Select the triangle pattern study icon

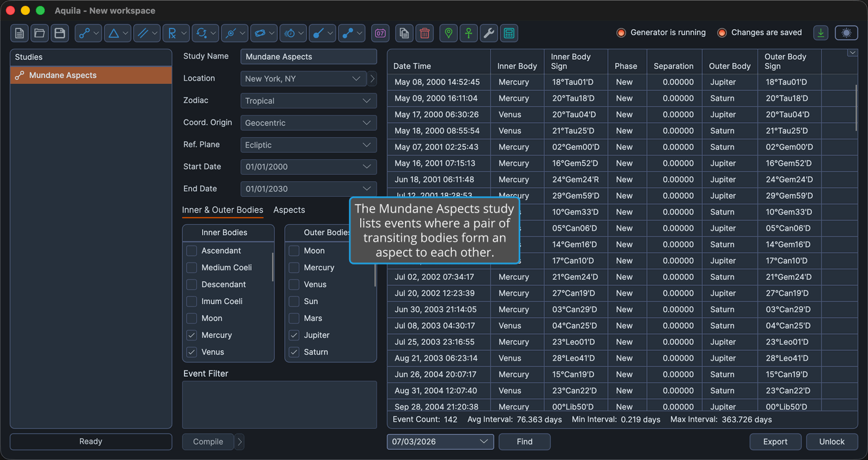(x=118, y=33)
